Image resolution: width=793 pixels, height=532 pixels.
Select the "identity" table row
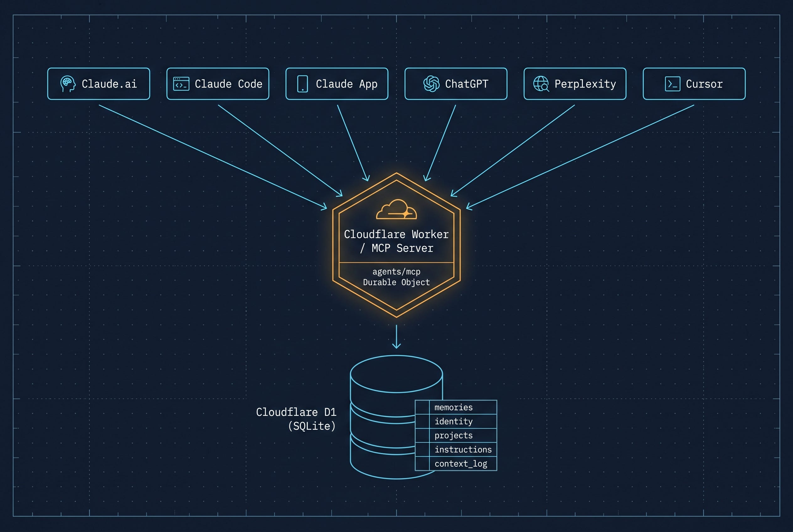[x=456, y=421]
